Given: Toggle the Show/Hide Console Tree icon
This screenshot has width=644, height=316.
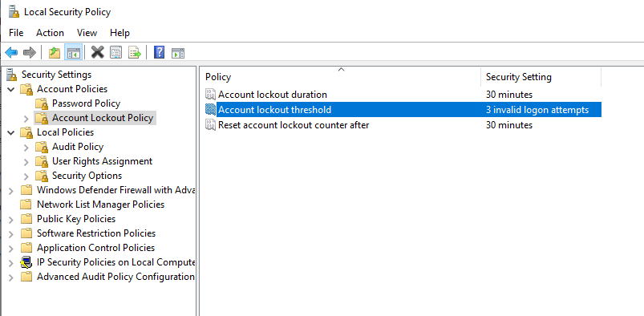Looking at the screenshot, I should pyautogui.click(x=74, y=53).
